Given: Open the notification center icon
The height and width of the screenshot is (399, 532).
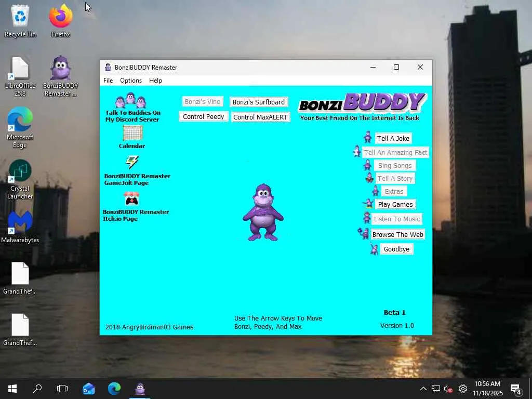Looking at the screenshot, I should point(516,389).
